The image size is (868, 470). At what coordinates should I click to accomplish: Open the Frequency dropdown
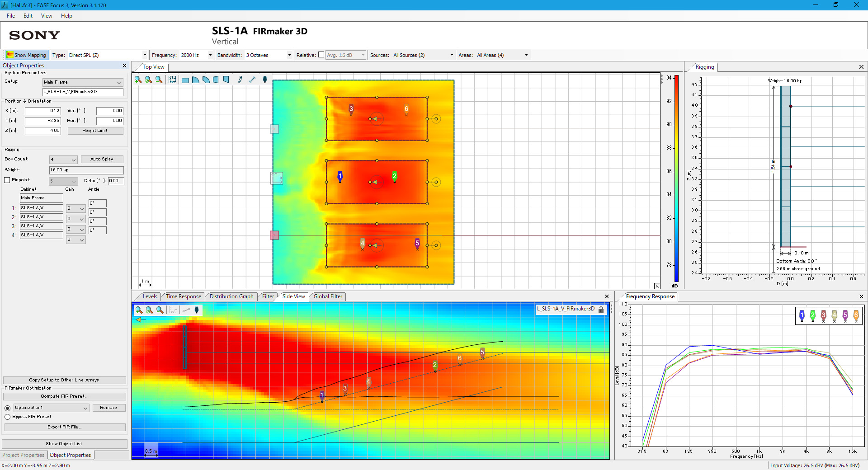197,55
